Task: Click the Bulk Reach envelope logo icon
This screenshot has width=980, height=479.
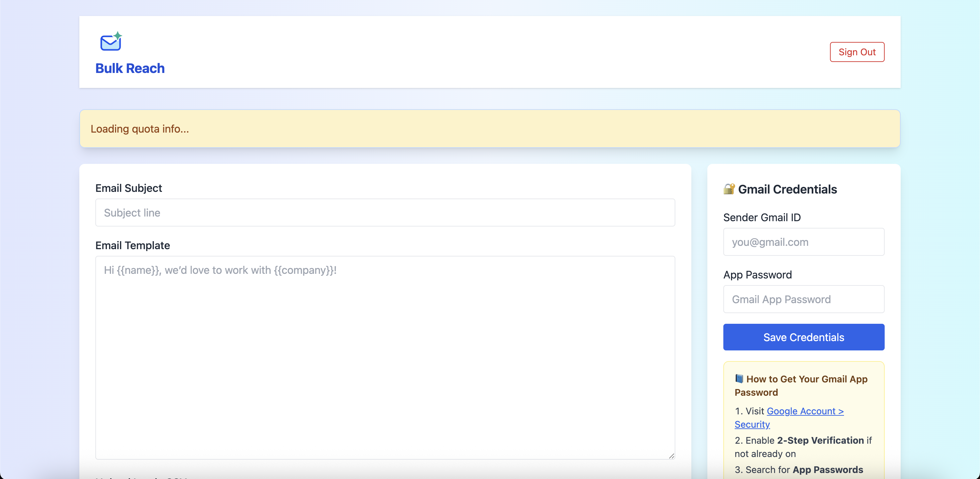Action: point(111,41)
